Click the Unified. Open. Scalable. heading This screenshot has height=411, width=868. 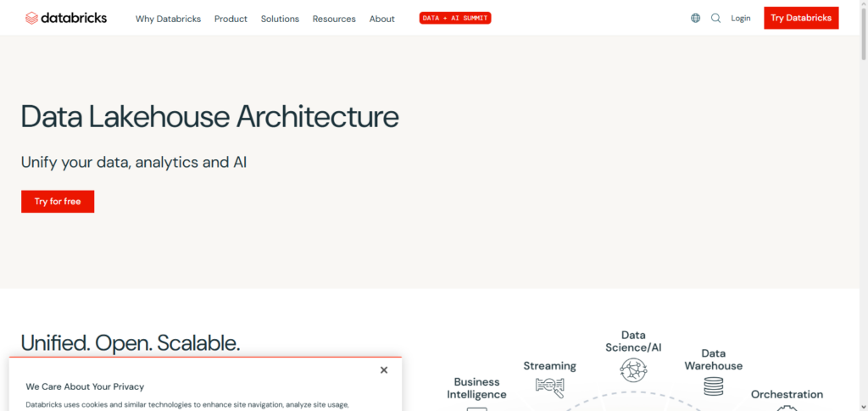click(x=131, y=343)
